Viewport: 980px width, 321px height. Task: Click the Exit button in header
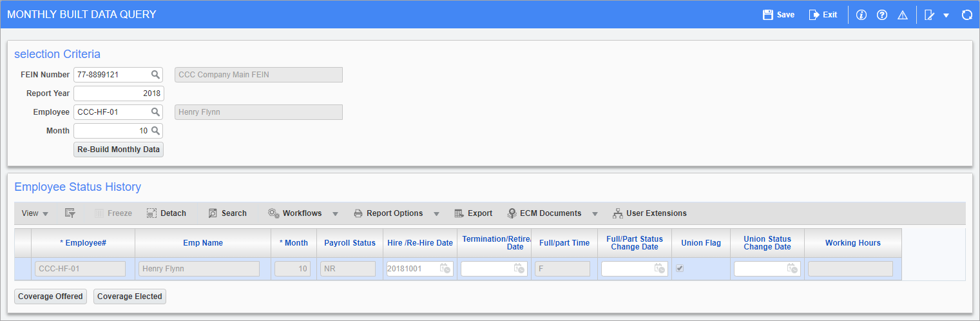tap(823, 14)
